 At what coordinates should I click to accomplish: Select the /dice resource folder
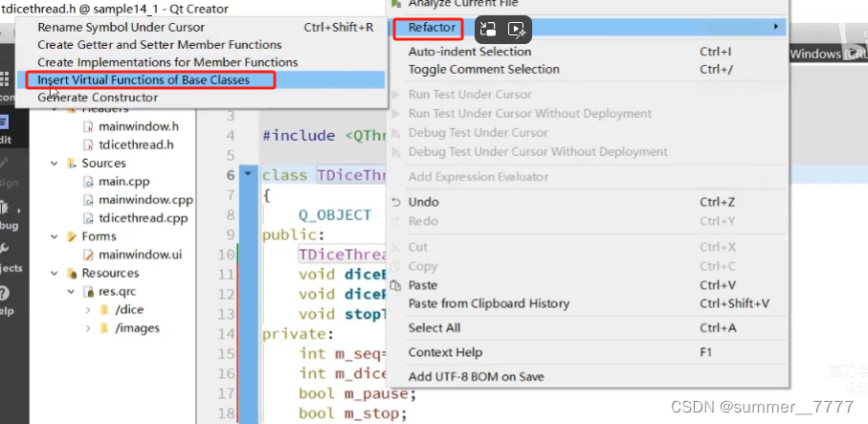pos(129,309)
